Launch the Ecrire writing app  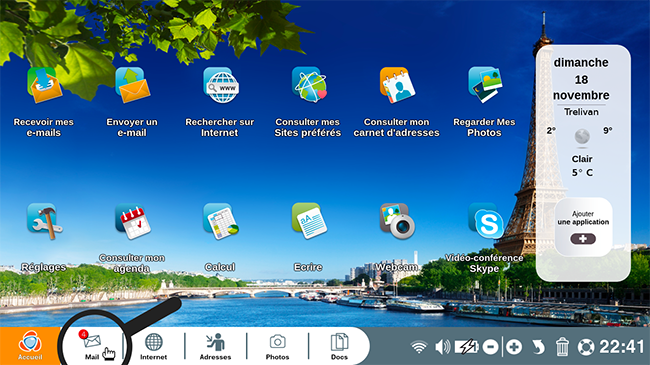309,221
